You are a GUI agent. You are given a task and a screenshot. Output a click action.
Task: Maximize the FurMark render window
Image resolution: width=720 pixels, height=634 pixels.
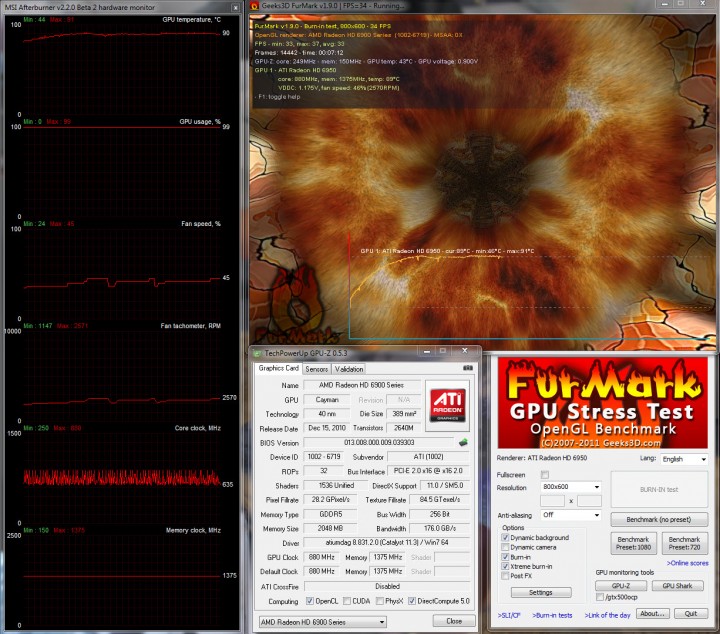(681, 4)
